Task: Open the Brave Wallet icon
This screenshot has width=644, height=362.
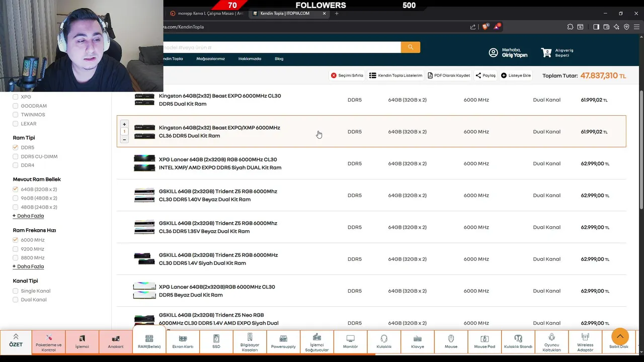Action: click(606, 27)
